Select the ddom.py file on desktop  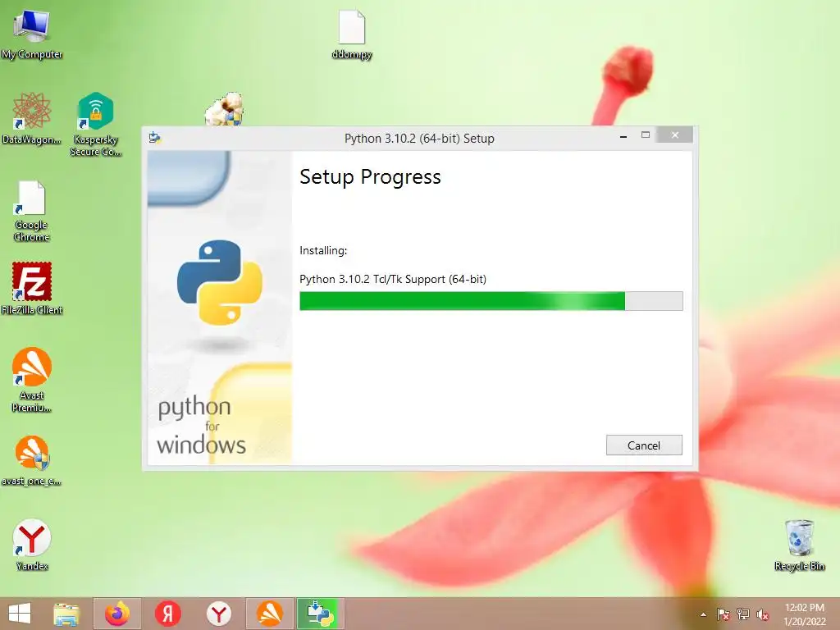tap(352, 34)
